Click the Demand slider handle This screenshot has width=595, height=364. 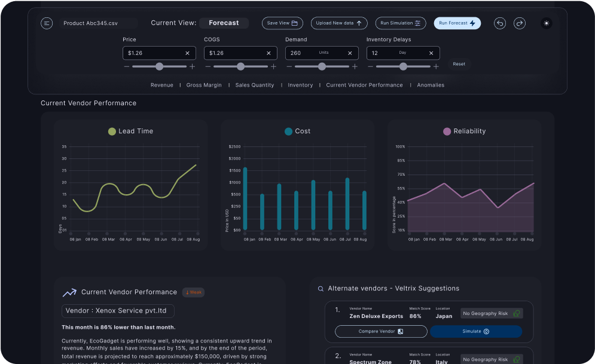pyautogui.click(x=322, y=67)
